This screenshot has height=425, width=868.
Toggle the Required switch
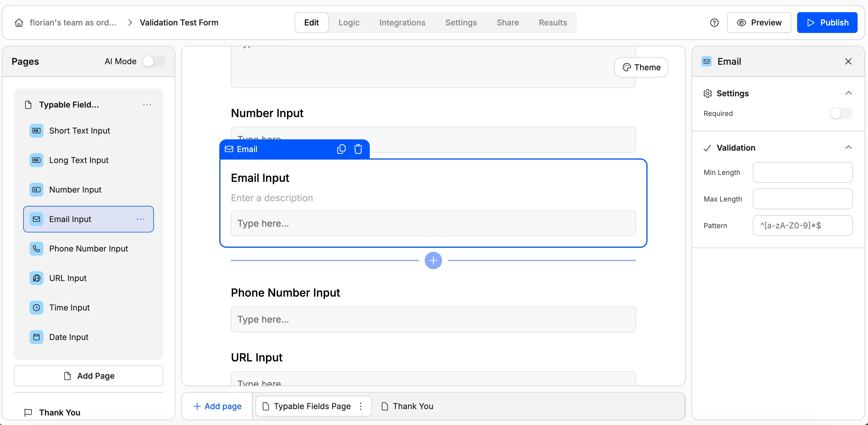click(841, 114)
